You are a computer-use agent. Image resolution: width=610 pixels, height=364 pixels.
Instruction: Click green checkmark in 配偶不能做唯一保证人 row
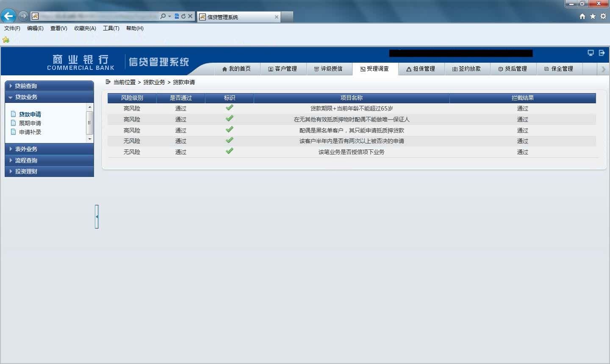(x=230, y=119)
